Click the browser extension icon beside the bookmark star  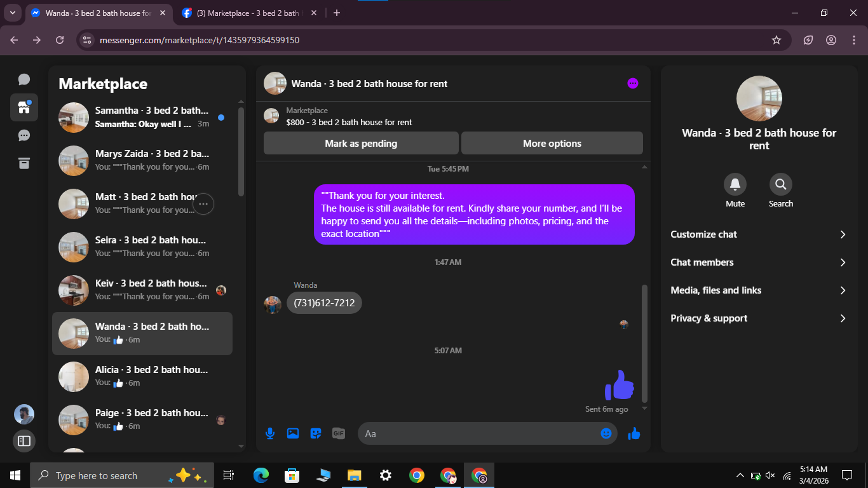click(x=808, y=40)
